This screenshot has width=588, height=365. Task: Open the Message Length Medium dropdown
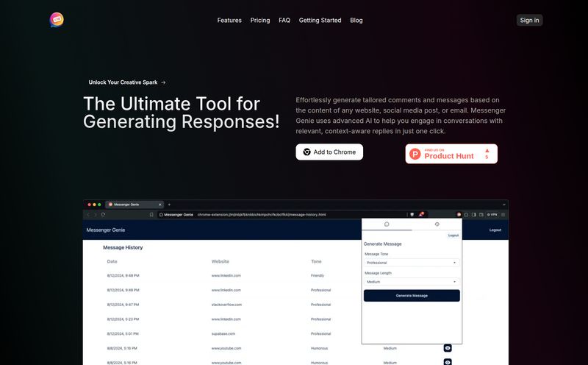(412, 282)
